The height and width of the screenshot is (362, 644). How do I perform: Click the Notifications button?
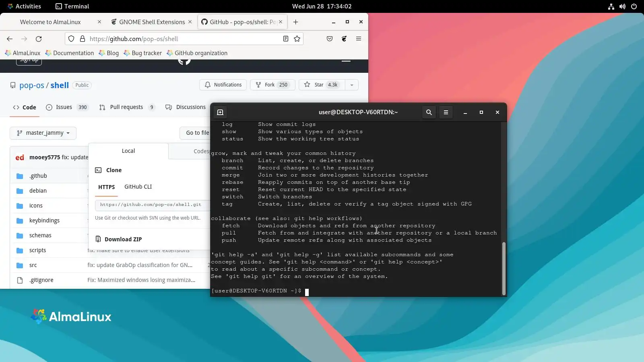[x=223, y=85]
